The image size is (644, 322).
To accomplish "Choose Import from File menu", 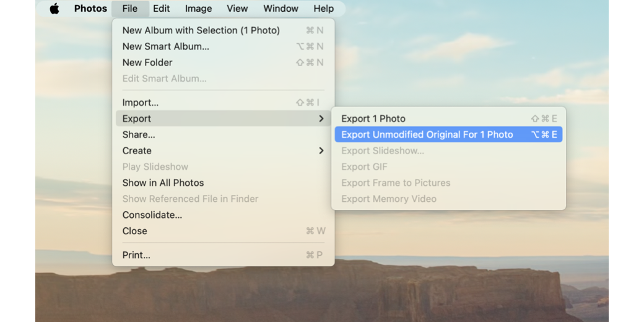I will [141, 103].
